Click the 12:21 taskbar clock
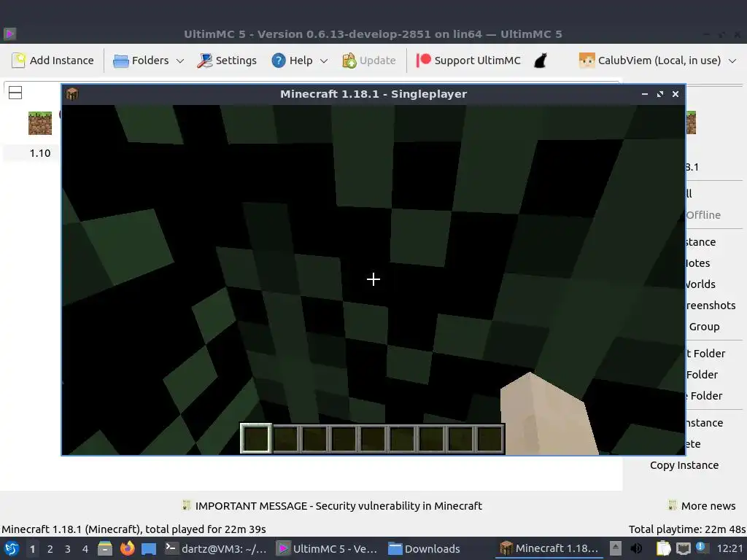 729,548
